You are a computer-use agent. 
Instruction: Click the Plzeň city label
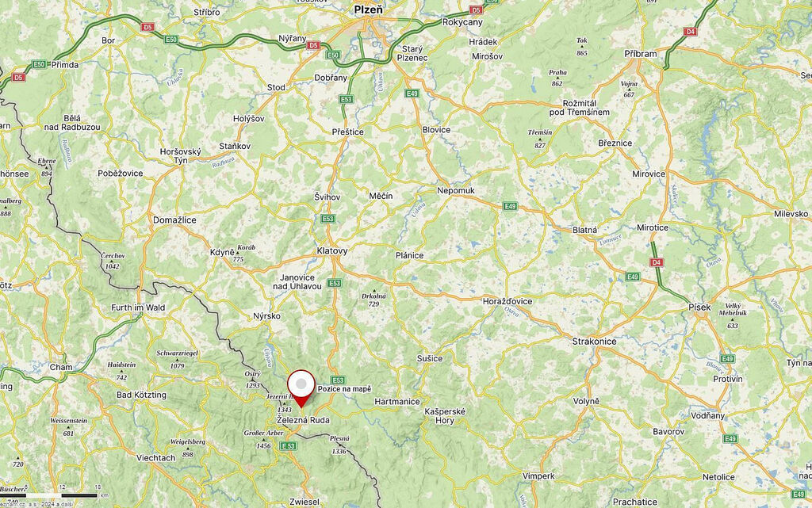[x=368, y=10]
